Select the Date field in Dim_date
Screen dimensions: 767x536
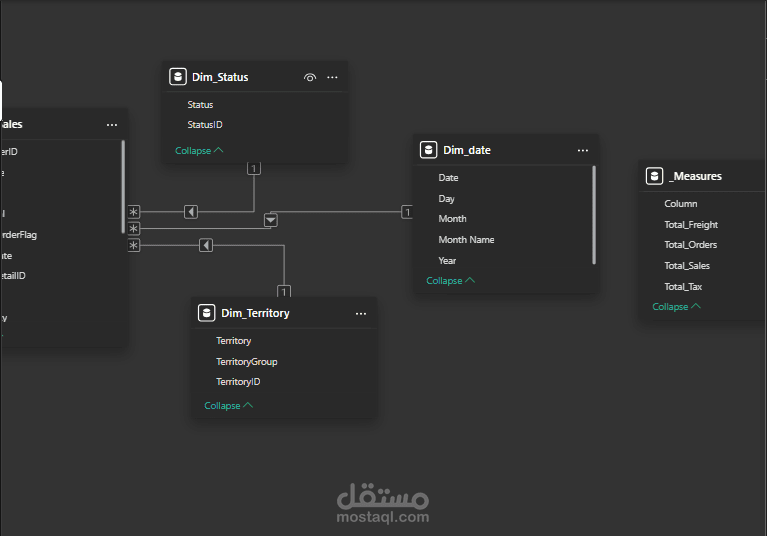tap(448, 178)
